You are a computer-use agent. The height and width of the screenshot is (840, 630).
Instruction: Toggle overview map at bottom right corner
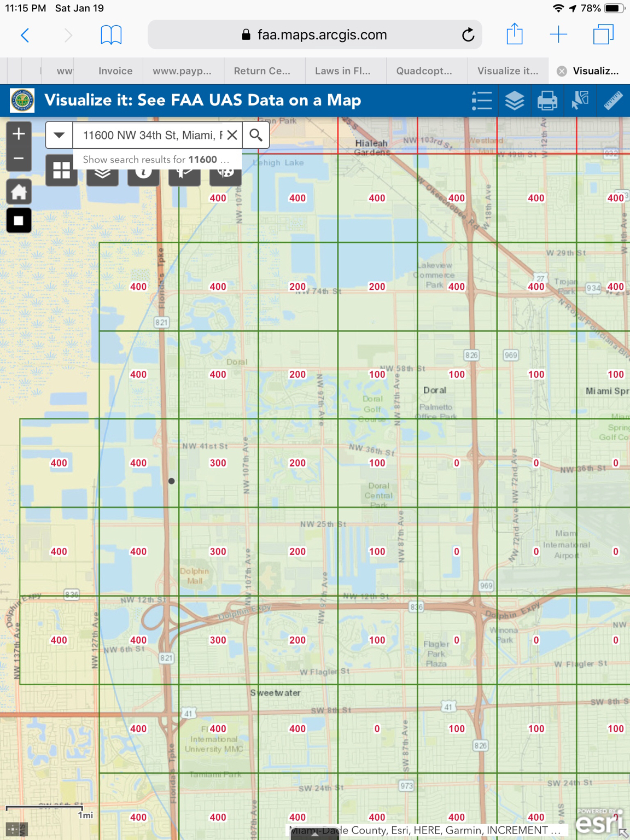click(623, 833)
